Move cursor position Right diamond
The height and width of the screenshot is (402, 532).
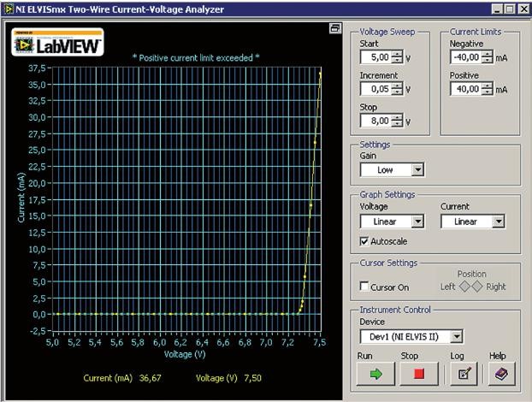[x=477, y=287]
